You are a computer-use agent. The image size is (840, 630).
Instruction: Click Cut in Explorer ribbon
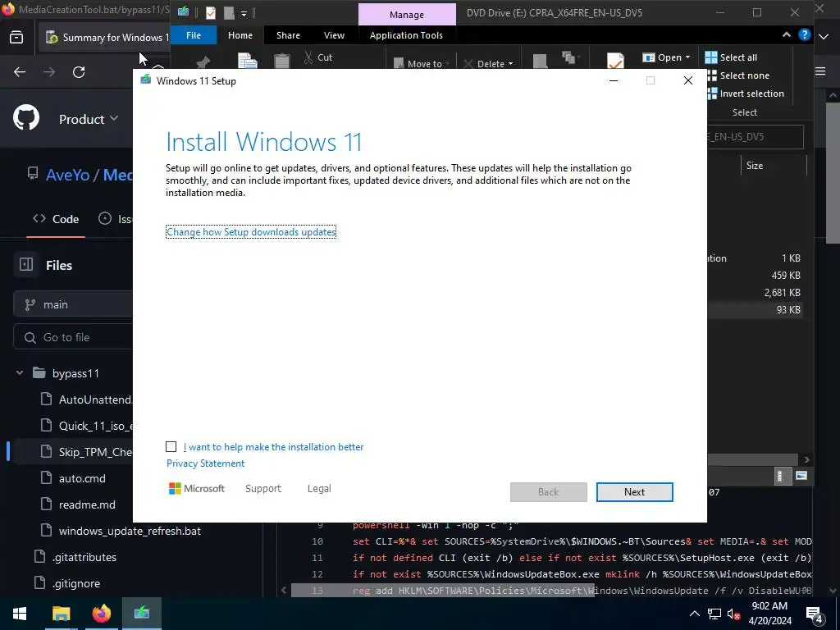318,57
